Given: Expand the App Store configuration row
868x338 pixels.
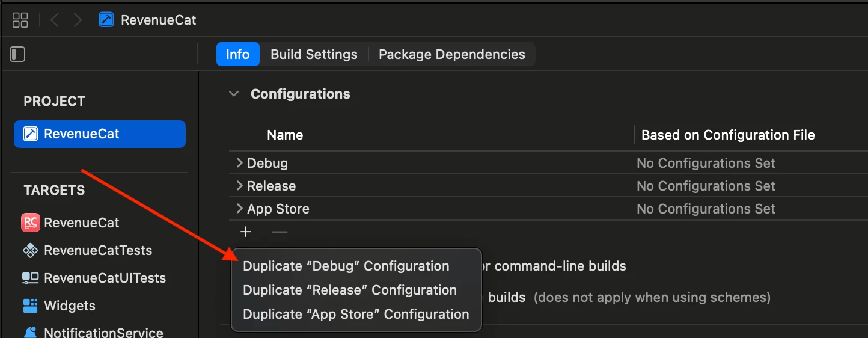Looking at the screenshot, I should point(239,209).
